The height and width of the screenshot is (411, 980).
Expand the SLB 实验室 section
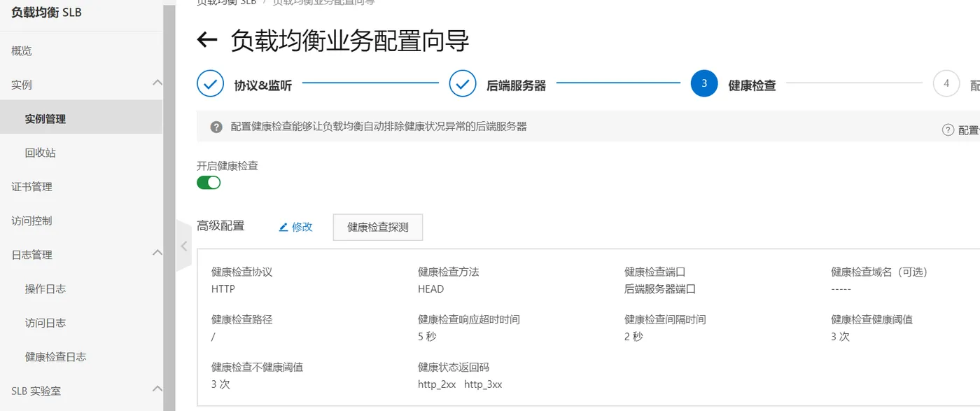(157, 389)
